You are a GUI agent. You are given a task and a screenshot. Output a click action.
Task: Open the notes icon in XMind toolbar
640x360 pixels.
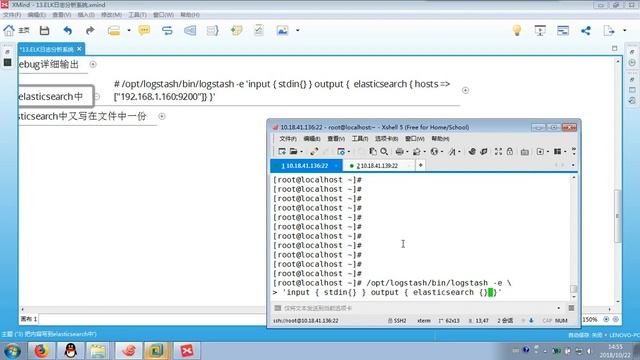pyautogui.click(x=259, y=31)
